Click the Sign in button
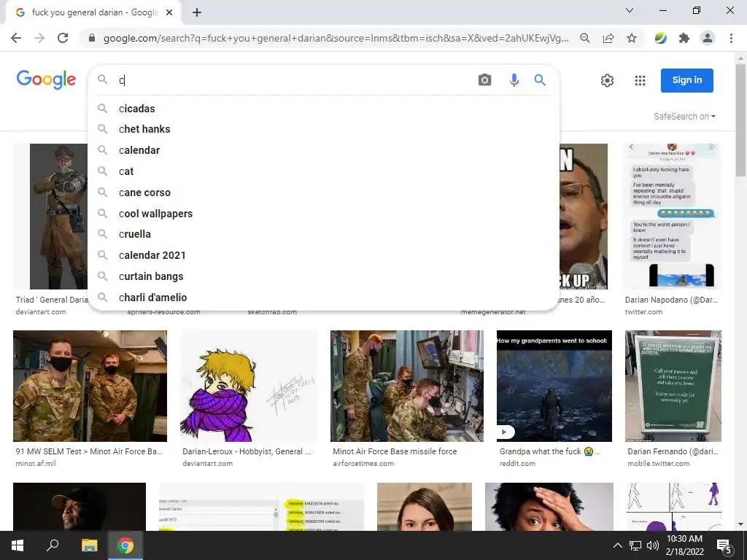747x560 pixels. [x=687, y=80]
